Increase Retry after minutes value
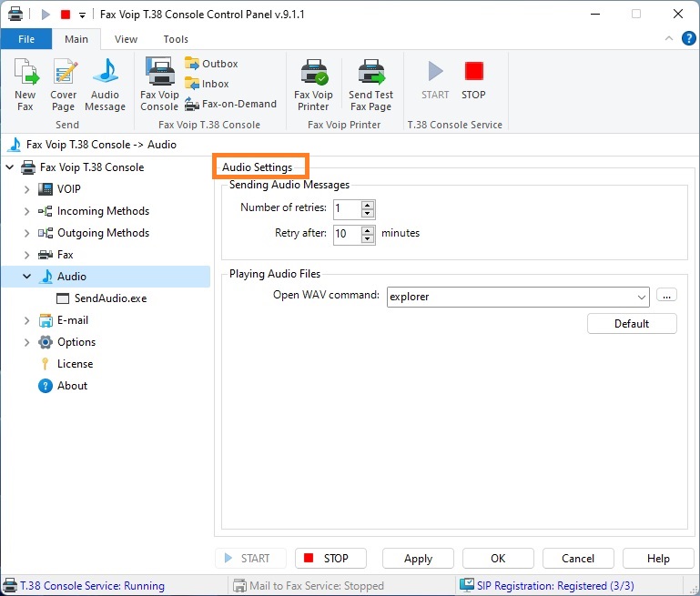The width and height of the screenshot is (700, 596). [368, 230]
